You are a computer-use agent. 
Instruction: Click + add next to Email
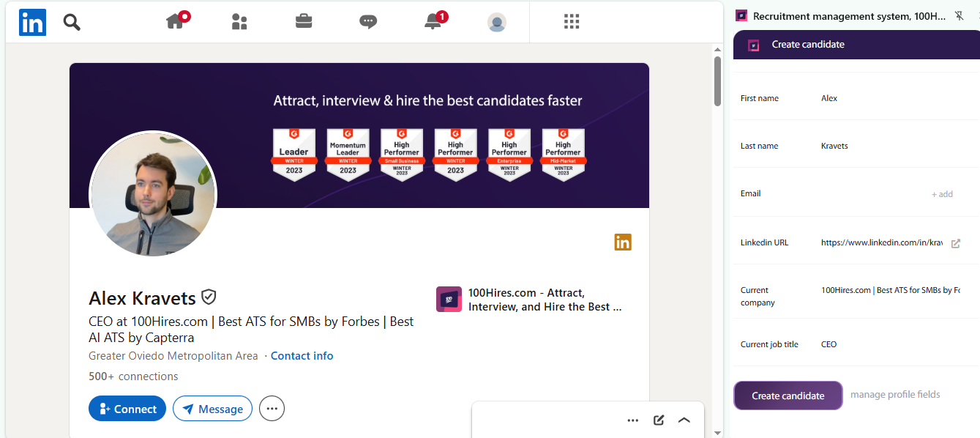[942, 194]
